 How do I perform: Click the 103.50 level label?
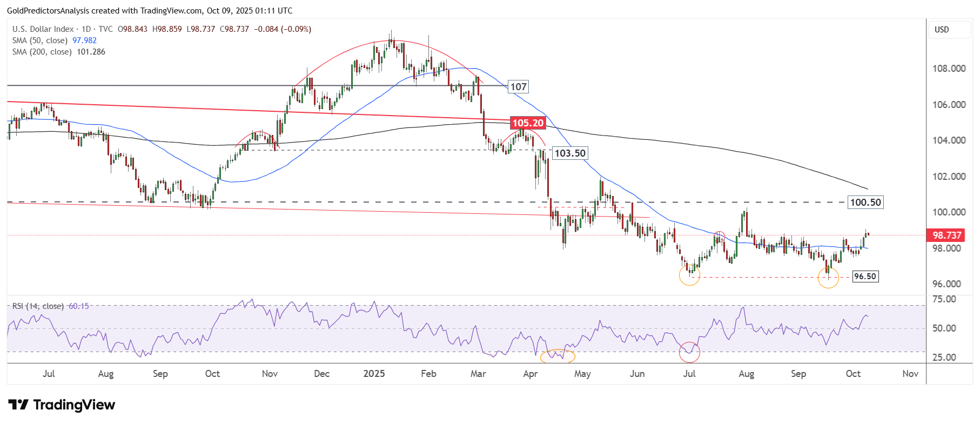[570, 153]
